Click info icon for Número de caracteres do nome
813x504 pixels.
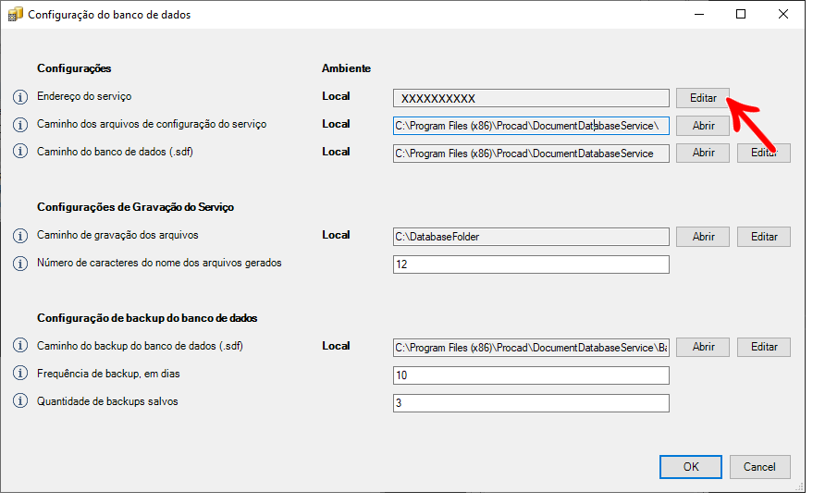[20, 264]
